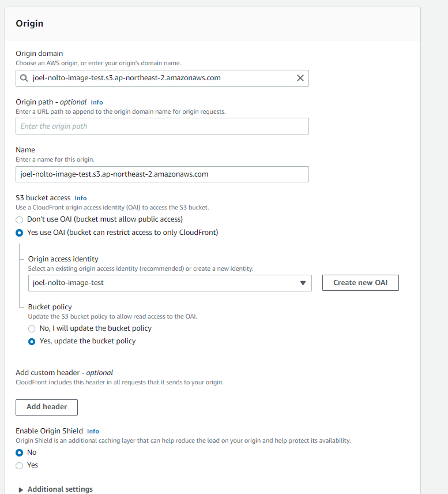Click into the origin Name text field

tap(162, 174)
